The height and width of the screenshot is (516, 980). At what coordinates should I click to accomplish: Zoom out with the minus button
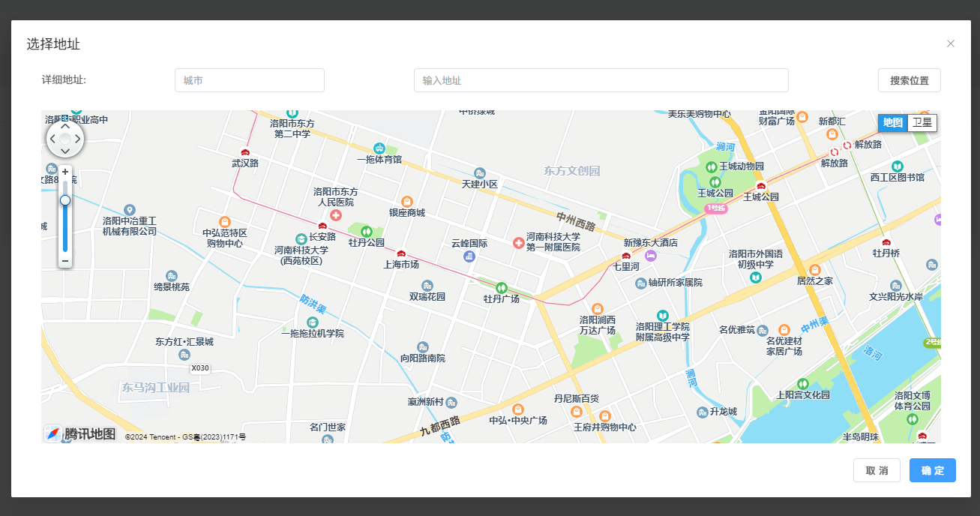tap(65, 261)
